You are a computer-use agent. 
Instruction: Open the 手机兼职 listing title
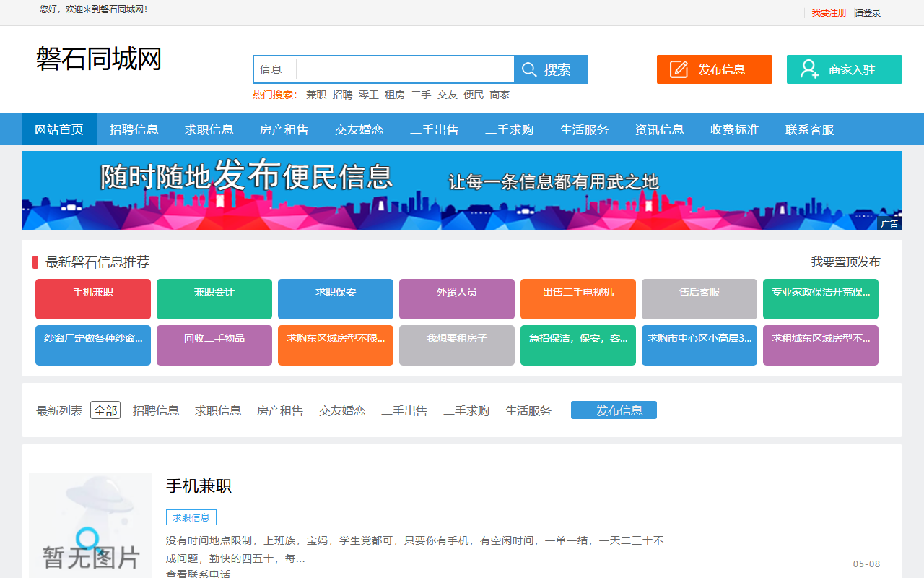click(199, 486)
